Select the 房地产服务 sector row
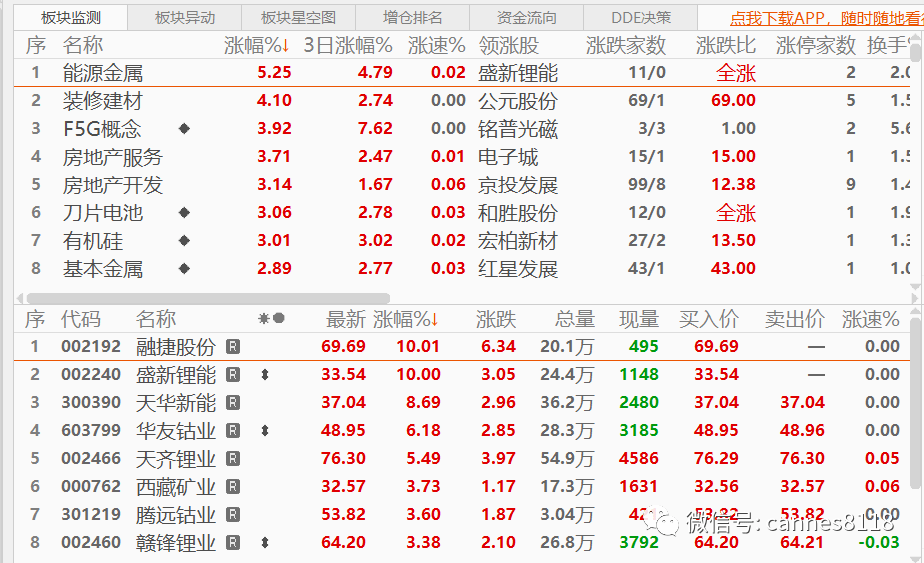924x563 pixels. [x=462, y=157]
